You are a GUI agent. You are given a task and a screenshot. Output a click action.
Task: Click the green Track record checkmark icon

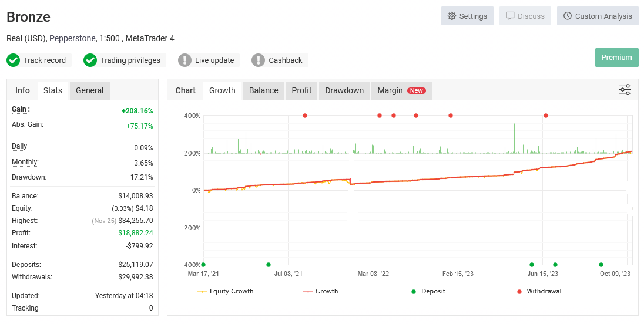(x=13, y=60)
